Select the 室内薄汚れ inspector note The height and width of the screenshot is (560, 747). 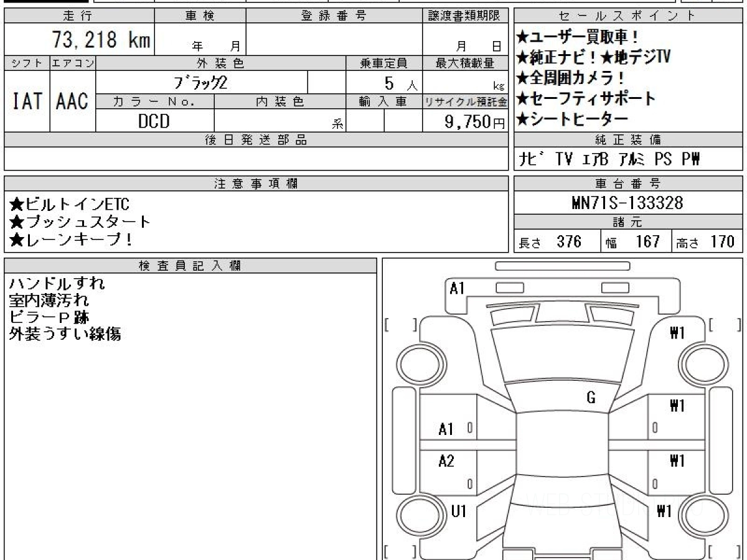(x=49, y=301)
